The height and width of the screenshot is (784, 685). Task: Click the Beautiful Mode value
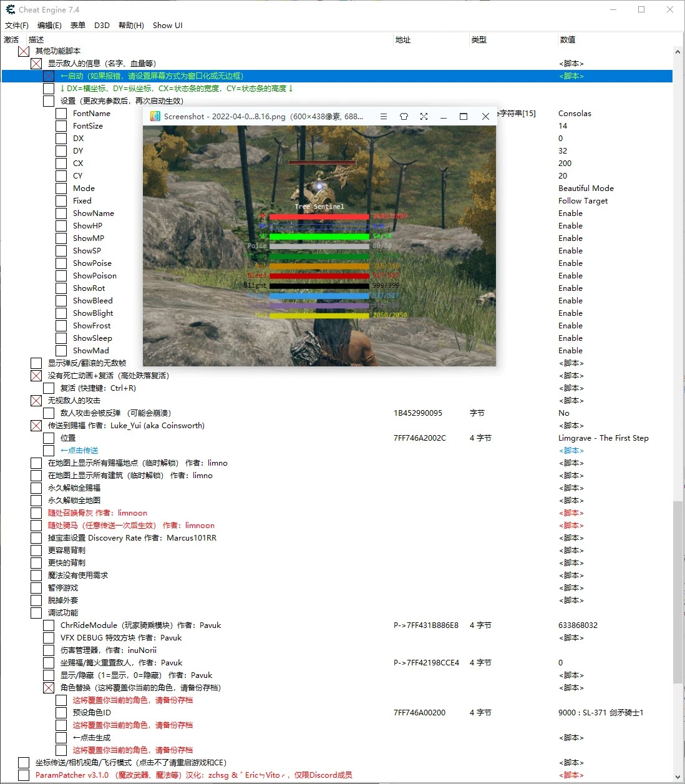pos(586,189)
